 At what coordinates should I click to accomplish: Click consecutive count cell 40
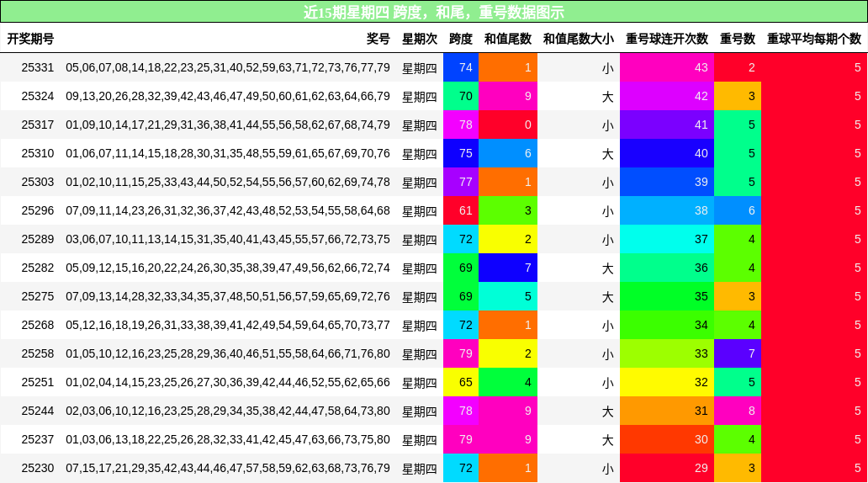tap(667, 153)
